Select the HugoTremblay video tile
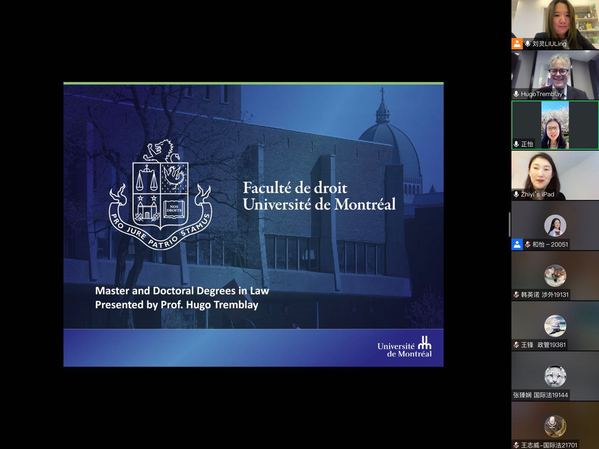Screen dimensions: 599x449 click(x=555, y=75)
